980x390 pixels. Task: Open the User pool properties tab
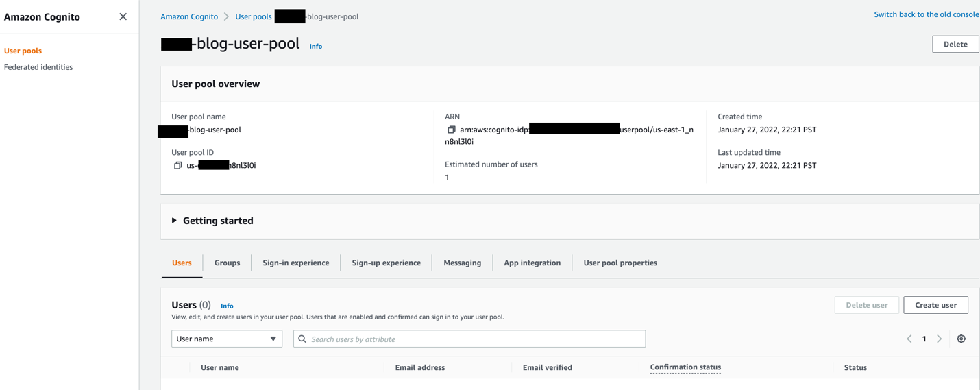(620, 263)
